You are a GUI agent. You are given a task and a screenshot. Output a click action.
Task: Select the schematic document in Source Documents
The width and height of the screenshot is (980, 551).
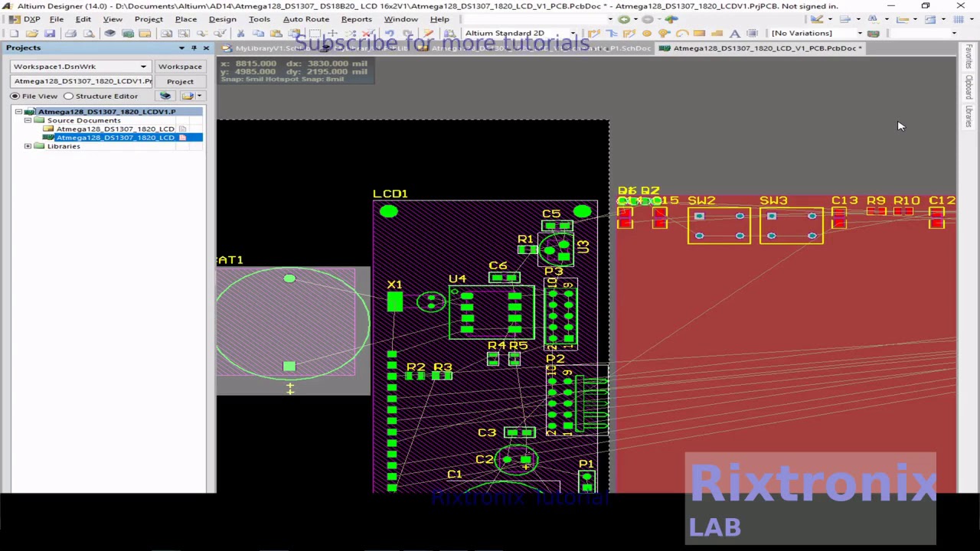coord(115,129)
